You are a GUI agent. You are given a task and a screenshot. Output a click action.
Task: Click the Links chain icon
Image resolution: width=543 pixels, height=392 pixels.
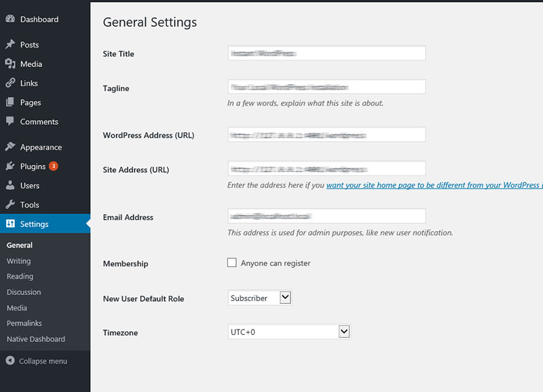[x=10, y=83]
